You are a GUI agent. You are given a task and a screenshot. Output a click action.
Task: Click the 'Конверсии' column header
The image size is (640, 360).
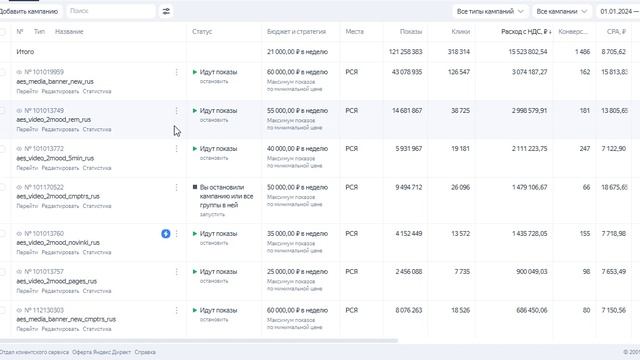[573, 32]
